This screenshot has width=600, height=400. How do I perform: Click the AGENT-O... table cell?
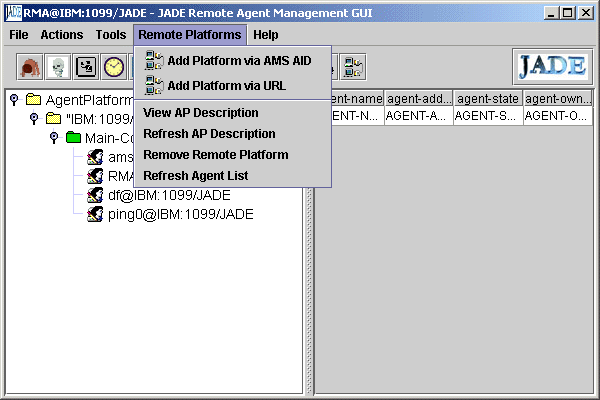[x=558, y=116]
